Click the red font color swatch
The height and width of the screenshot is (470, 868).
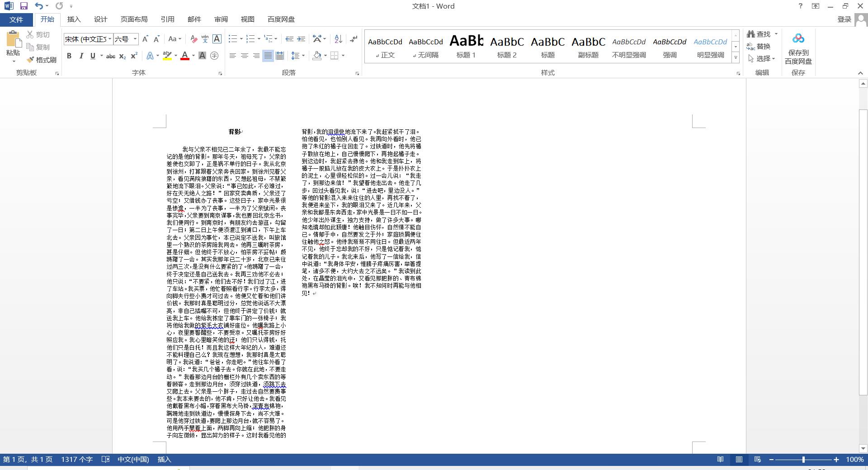[x=184, y=56]
